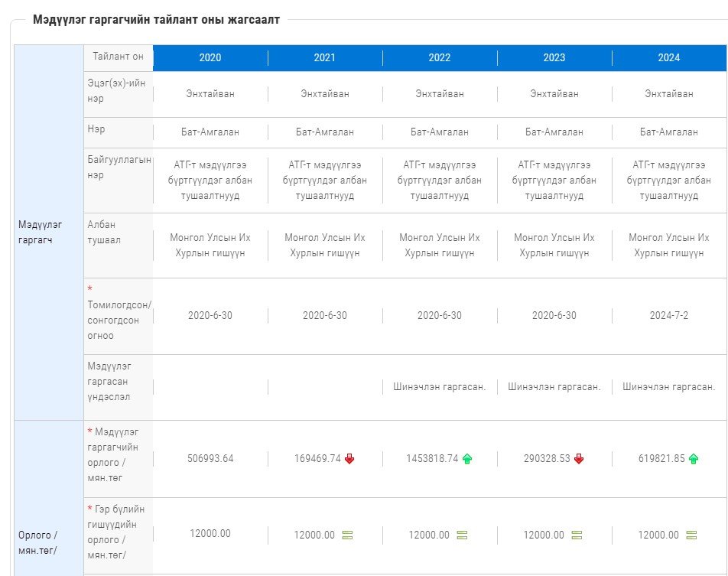Click the unchanged icon in 2021 family income
The width and height of the screenshot is (728, 576).
pos(346,535)
